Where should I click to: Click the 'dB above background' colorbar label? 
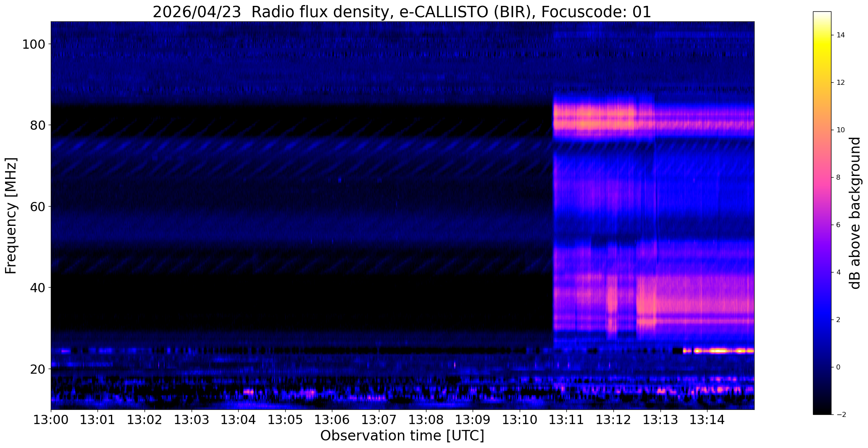855,213
